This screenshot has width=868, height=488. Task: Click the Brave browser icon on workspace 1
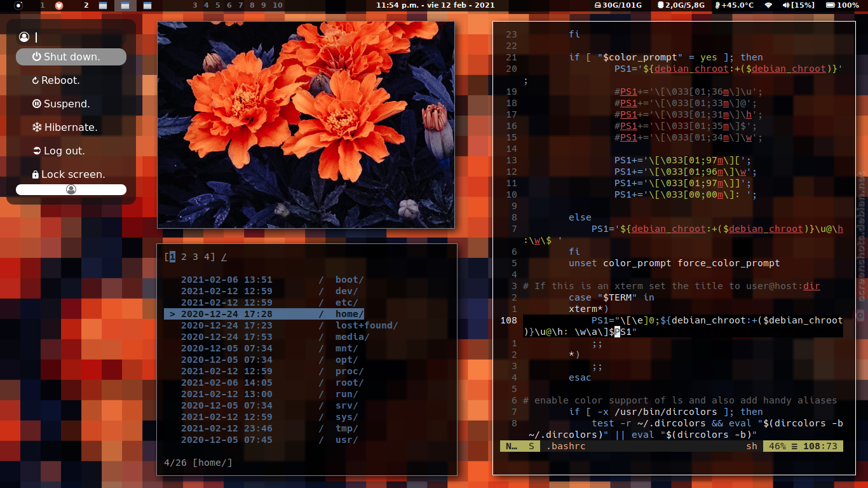point(58,5)
